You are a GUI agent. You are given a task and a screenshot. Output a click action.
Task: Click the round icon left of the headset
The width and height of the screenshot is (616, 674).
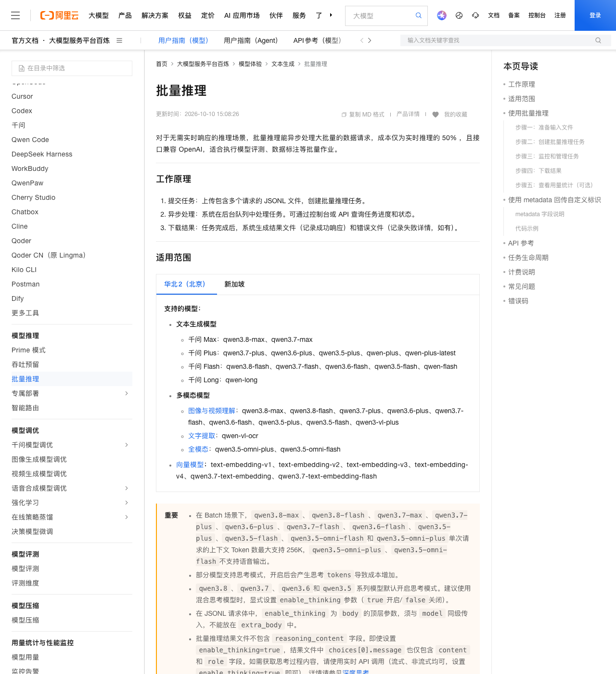[x=459, y=15]
